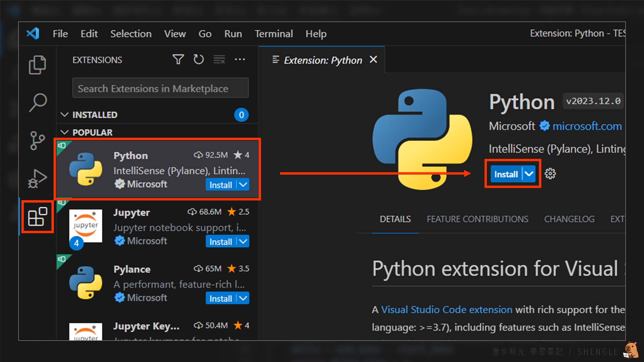
Task: Click the installed count badge 0
Action: (241, 115)
